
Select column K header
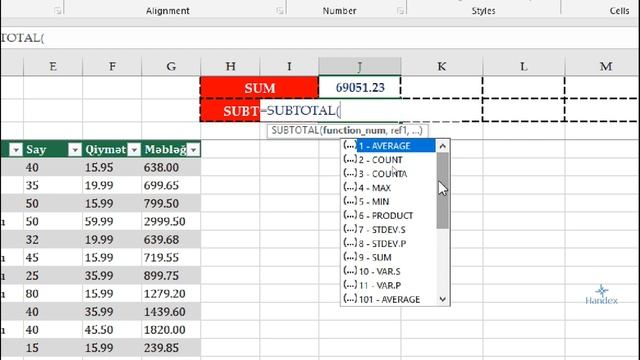[442, 66]
